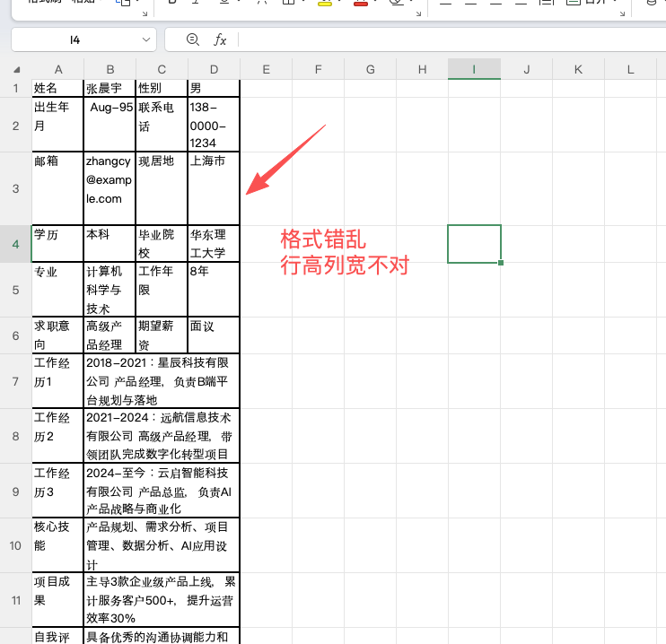Click the cell containing 本科
This screenshot has width=666, height=644.
(x=110, y=244)
